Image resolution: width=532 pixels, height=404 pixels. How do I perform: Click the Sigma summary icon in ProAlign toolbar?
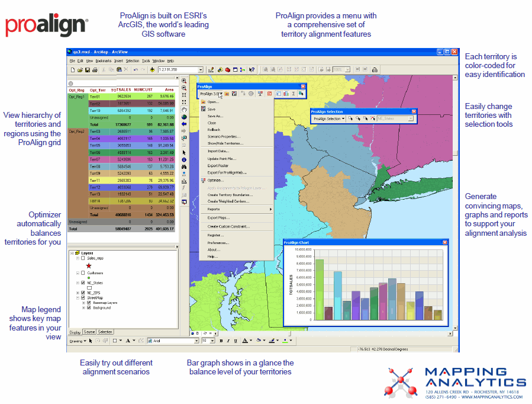click(294, 94)
